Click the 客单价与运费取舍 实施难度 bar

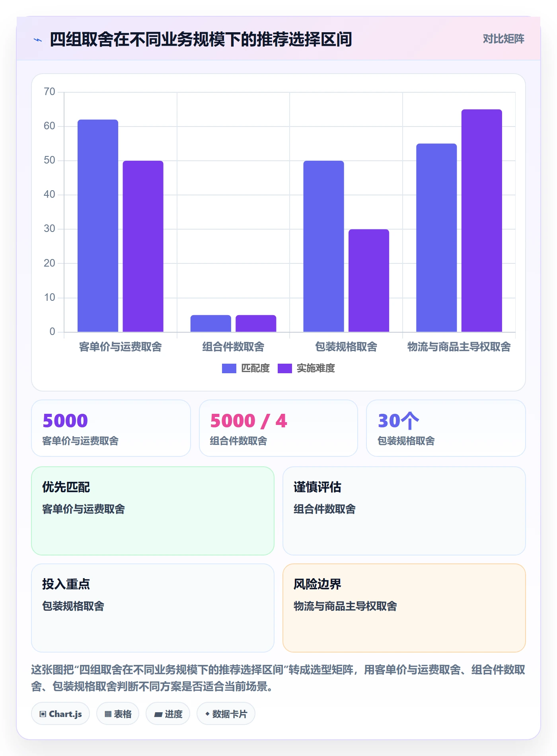point(143,246)
